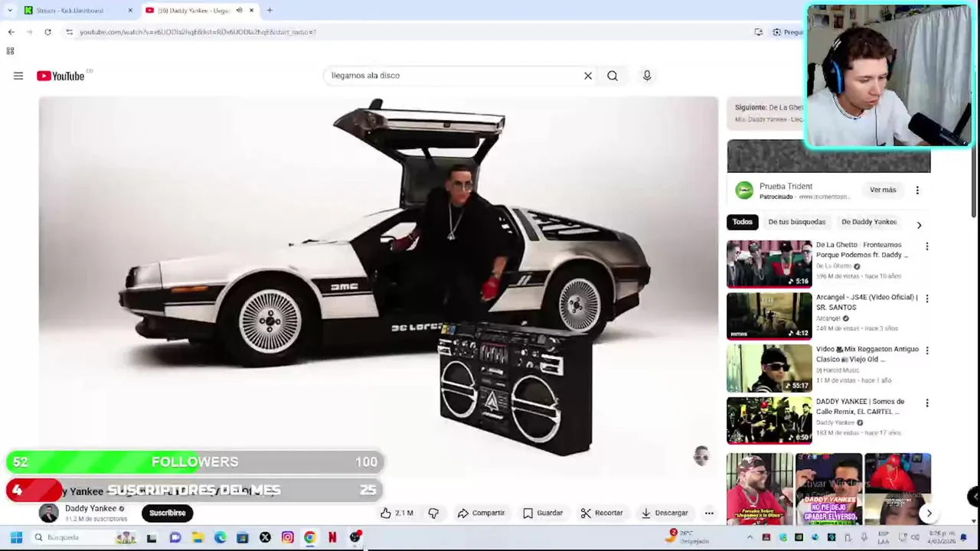Open Microsoft Store from taskbar

coord(243,538)
